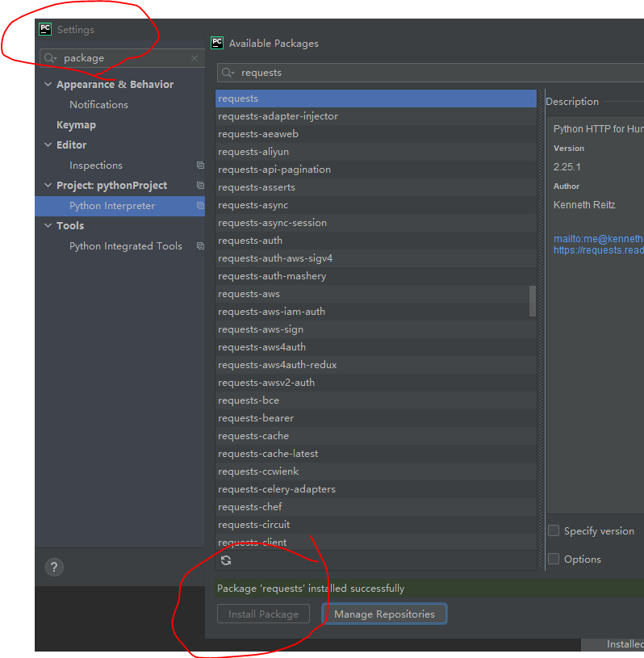Click the author name Kenneth Reitz
Image resolution: width=644 pixels, height=658 pixels.
coord(584,205)
